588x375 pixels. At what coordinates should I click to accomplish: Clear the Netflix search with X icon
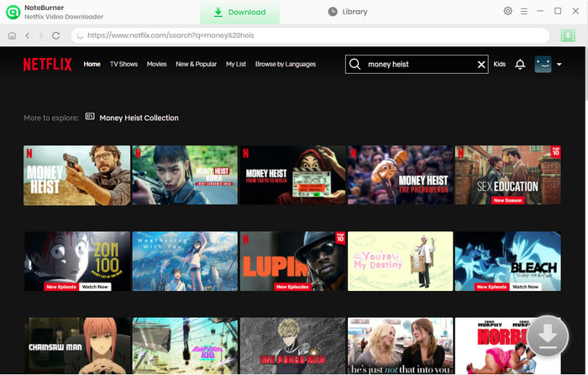tap(481, 65)
